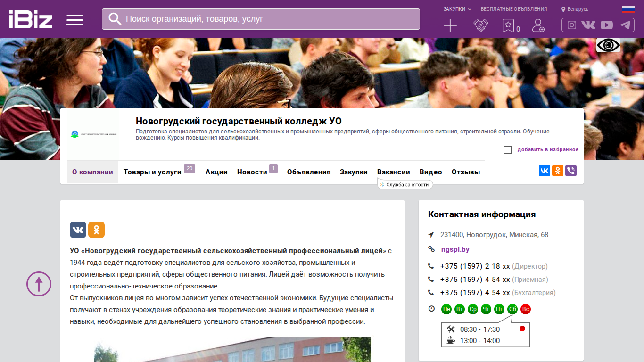Toggle the accessibility eye version
This screenshot has height=362, width=644.
tap(608, 45)
